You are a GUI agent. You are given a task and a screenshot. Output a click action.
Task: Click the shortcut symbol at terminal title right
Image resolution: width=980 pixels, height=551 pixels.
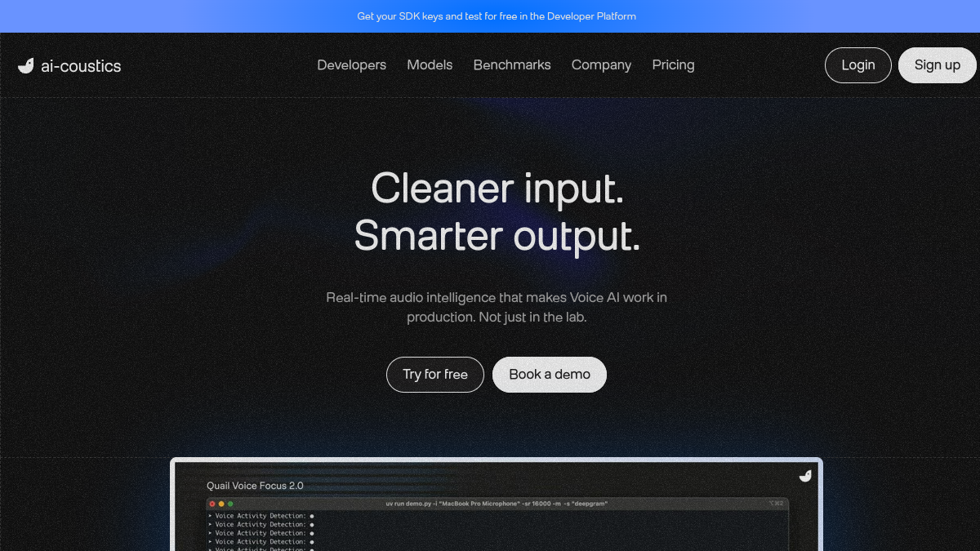click(x=776, y=504)
